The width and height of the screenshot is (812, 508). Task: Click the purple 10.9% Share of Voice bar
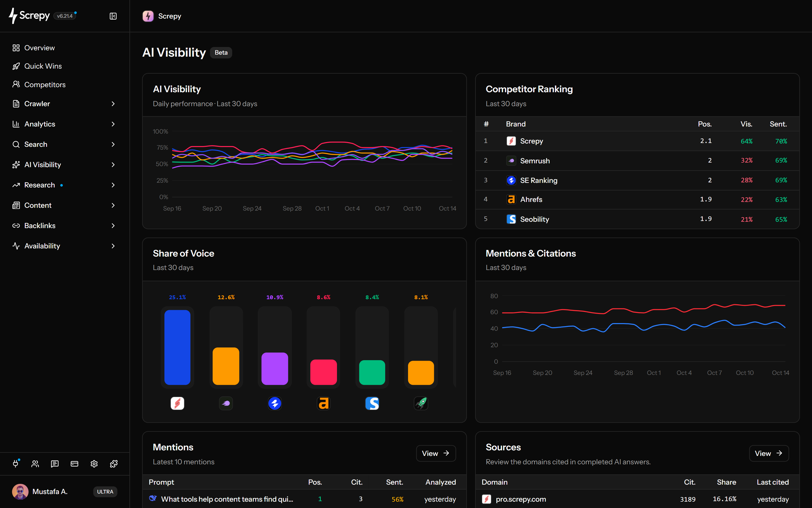(x=275, y=368)
